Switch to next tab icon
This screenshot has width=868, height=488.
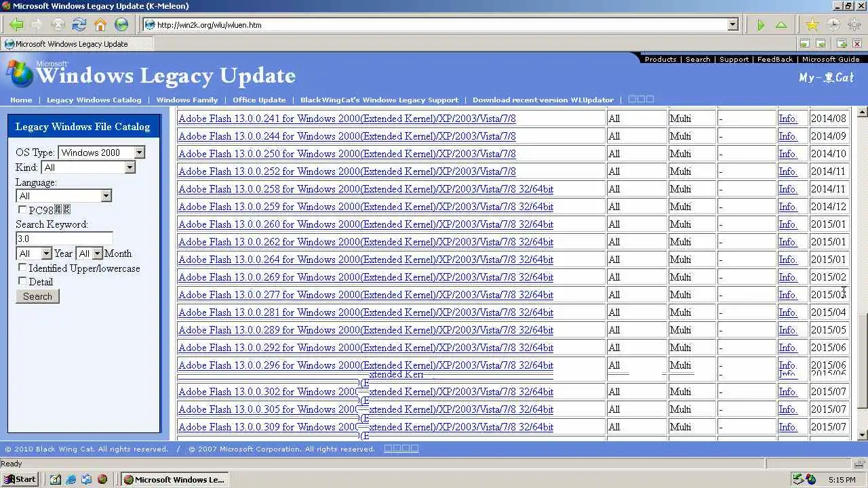click(x=821, y=43)
